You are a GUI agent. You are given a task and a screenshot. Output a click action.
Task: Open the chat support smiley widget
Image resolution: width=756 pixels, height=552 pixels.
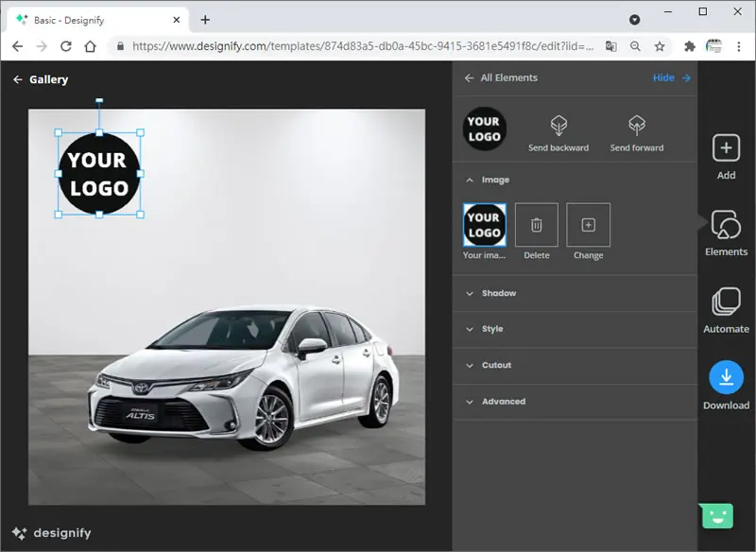(717, 515)
